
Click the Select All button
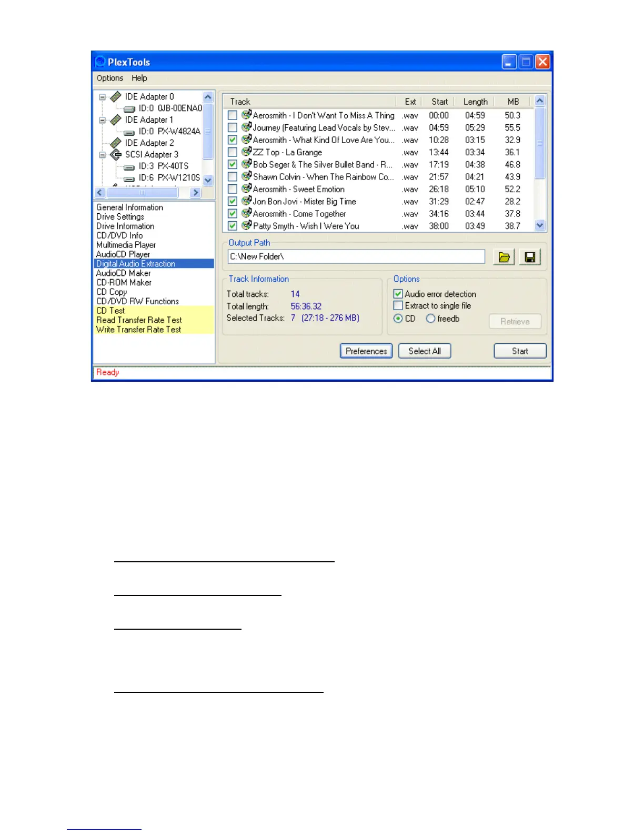[x=425, y=351]
